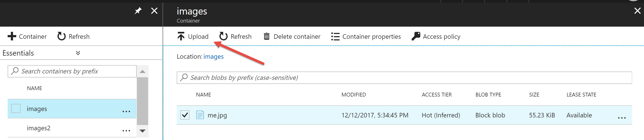Click Refresh icon in left containers blade
Image resolution: width=644 pixels, height=140 pixels.
tap(62, 36)
